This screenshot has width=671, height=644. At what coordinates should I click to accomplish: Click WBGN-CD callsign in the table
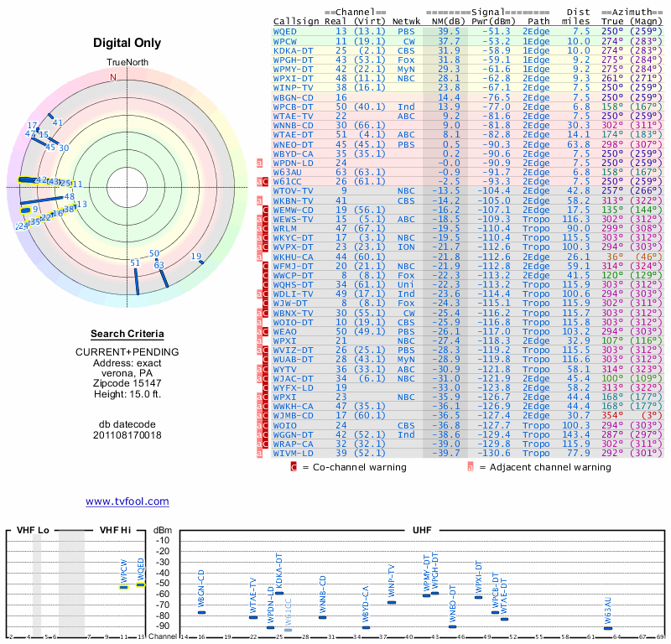(293, 97)
